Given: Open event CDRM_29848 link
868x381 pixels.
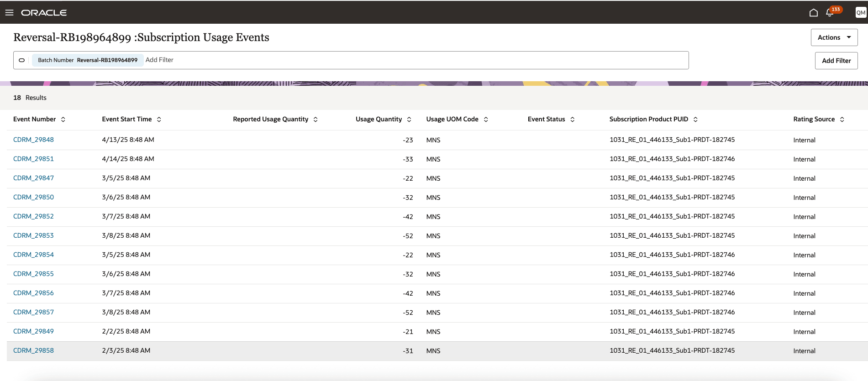Looking at the screenshot, I should coord(33,140).
